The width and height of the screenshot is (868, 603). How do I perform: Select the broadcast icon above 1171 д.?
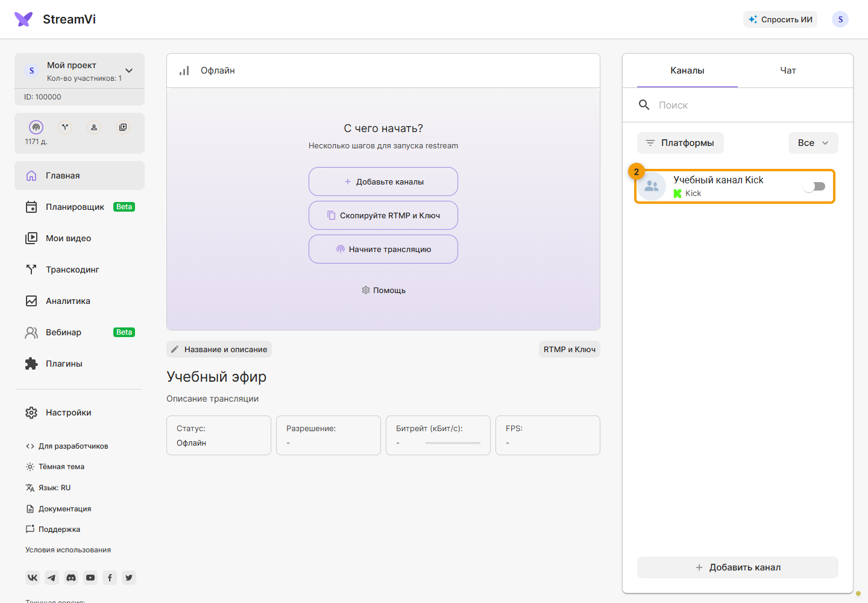[x=36, y=127]
